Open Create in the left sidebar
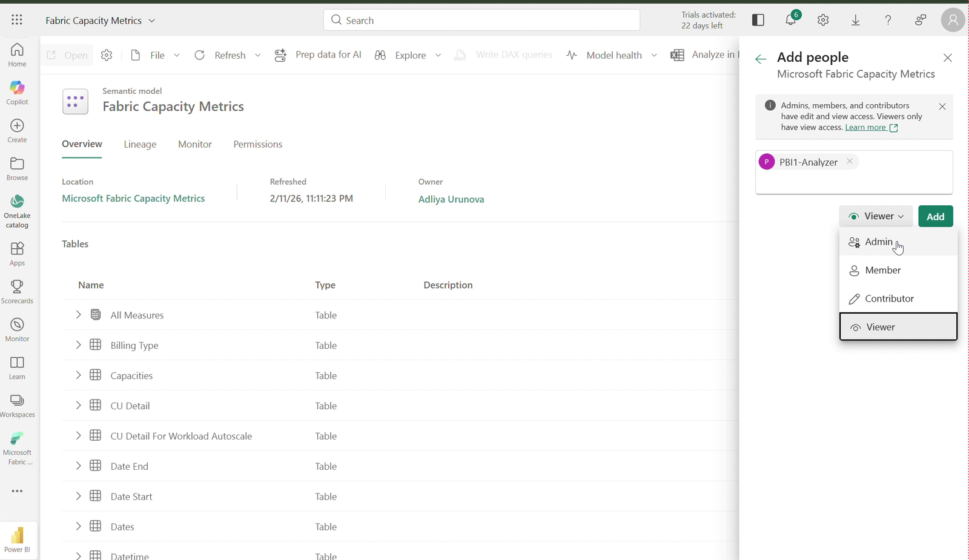The width and height of the screenshot is (969, 560). pos(17,130)
